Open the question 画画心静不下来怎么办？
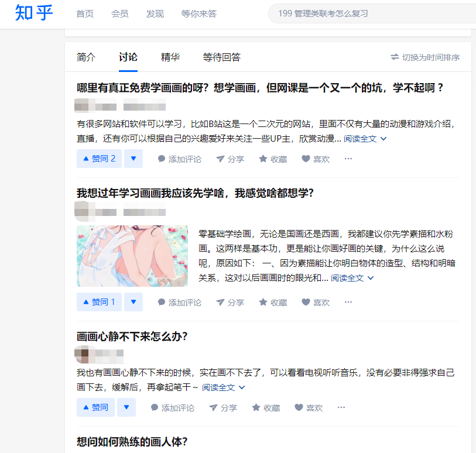The image size is (476, 453). tap(132, 337)
